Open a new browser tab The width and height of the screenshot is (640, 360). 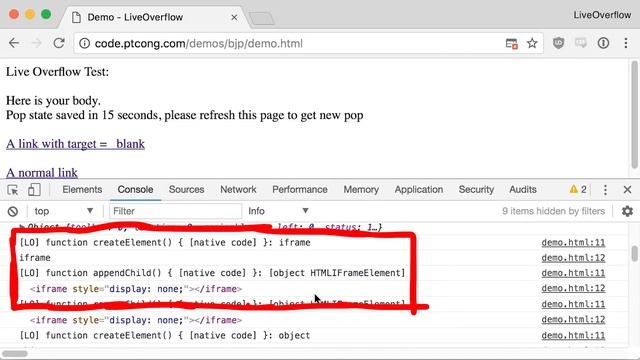261,18
